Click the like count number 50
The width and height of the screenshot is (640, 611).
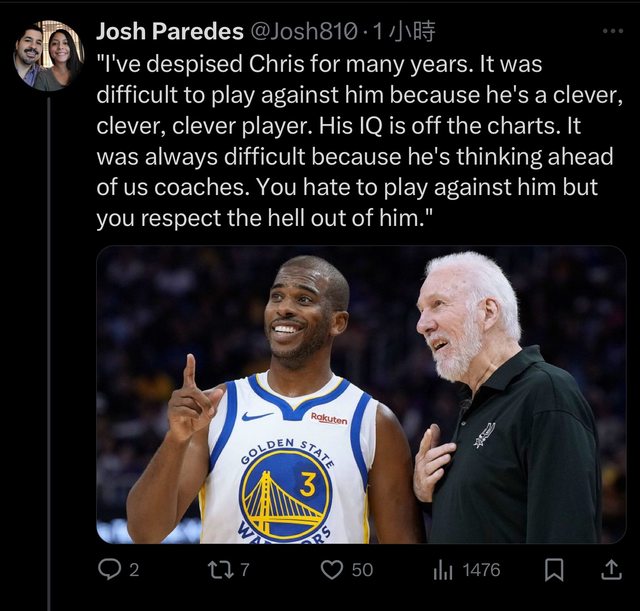coord(362,569)
